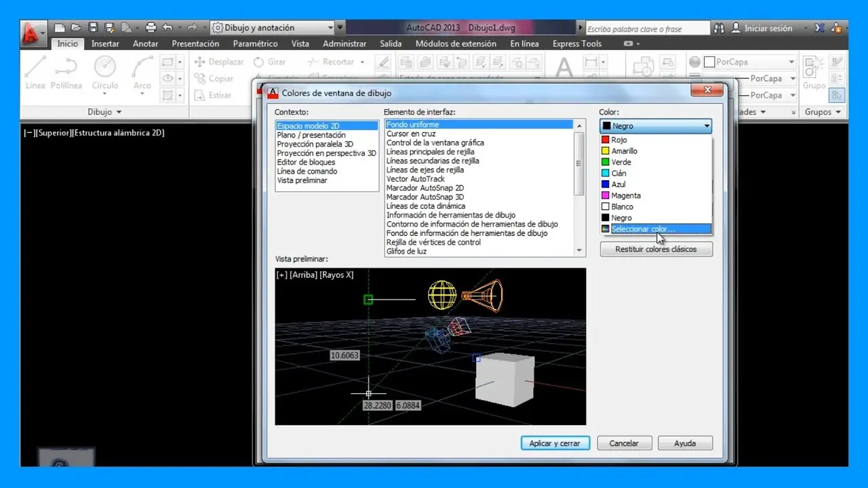
Task: Click the Estirar stretch tool
Action: click(x=213, y=95)
